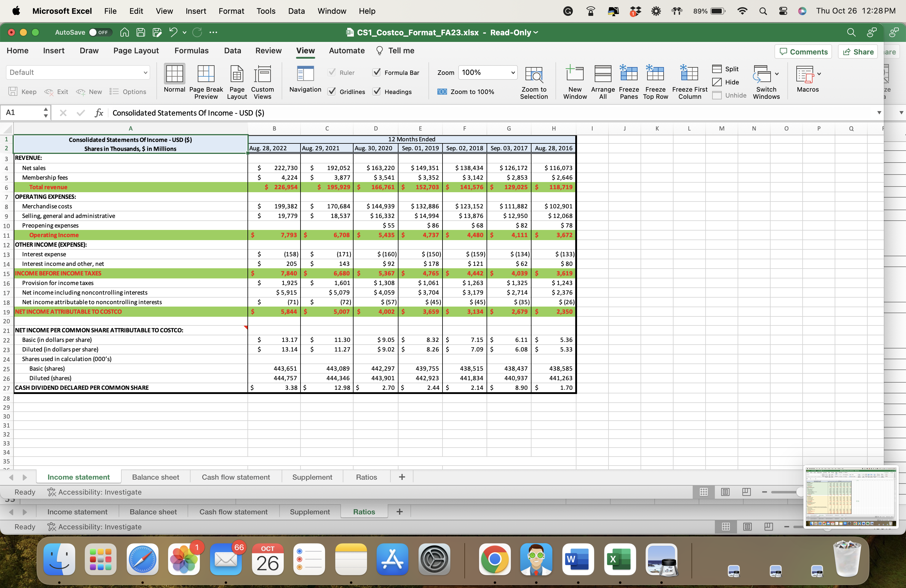The width and height of the screenshot is (906, 588).
Task: Open the floating screenshot thumbnail preview
Action: (851, 497)
